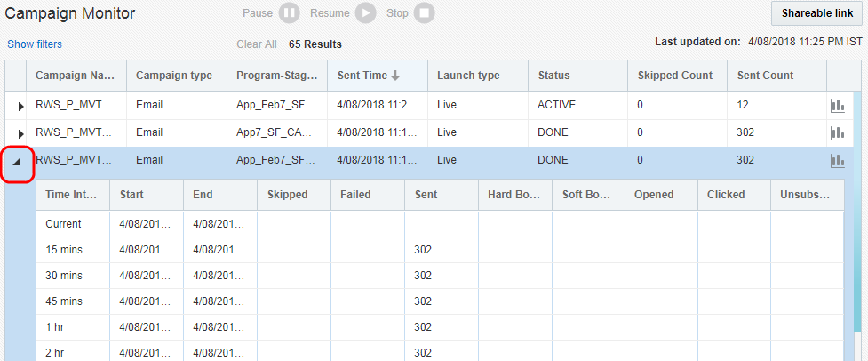
Task: Click the Hard Bounce sub-table header
Action: (x=514, y=195)
